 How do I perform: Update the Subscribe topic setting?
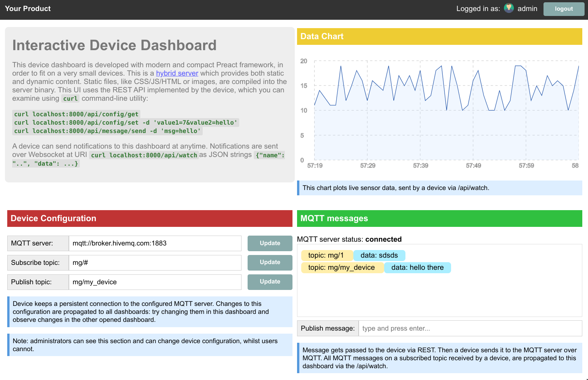point(270,263)
